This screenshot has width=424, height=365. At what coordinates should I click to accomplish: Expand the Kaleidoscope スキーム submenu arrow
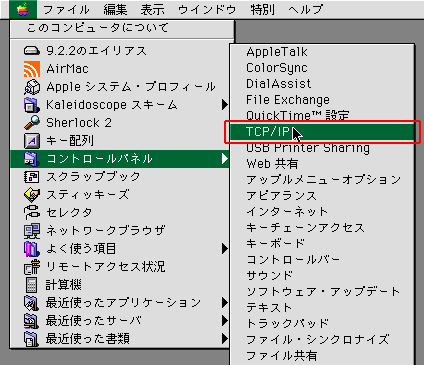pos(225,105)
